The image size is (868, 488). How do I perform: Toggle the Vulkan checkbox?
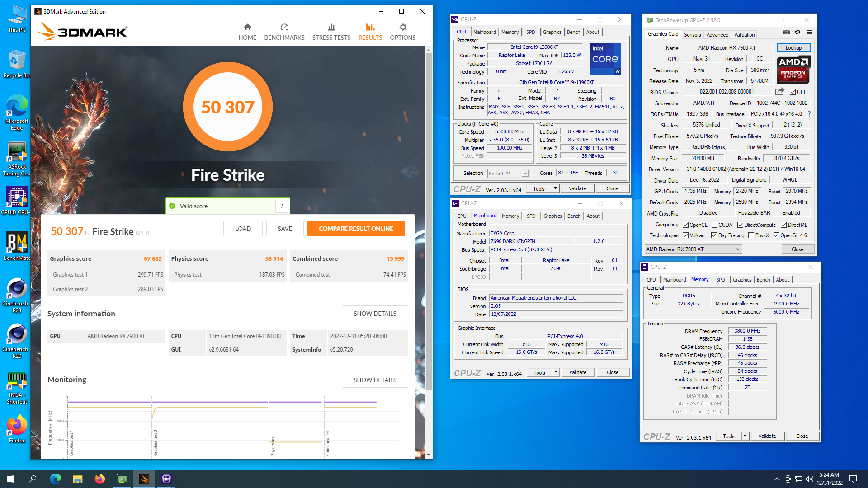[x=685, y=235]
